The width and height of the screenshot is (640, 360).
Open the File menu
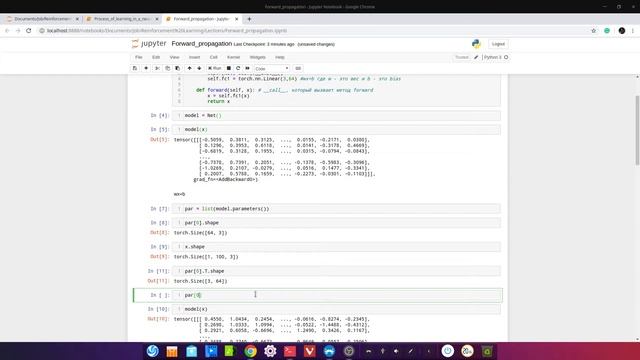[x=139, y=57]
